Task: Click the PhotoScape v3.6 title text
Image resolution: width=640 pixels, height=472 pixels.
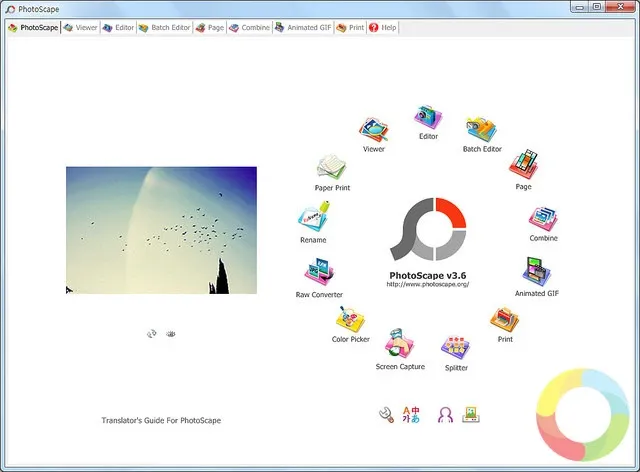Action: (428, 276)
